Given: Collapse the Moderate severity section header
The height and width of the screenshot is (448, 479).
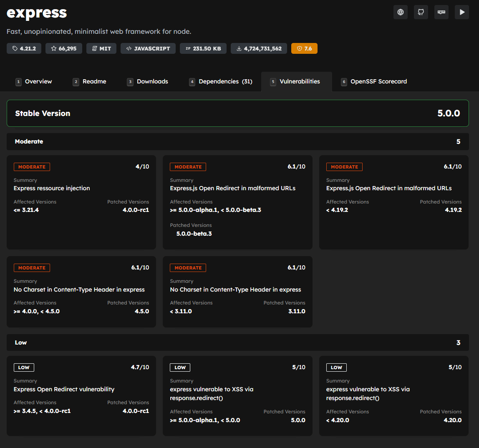Looking at the screenshot, I should (238, 141).
